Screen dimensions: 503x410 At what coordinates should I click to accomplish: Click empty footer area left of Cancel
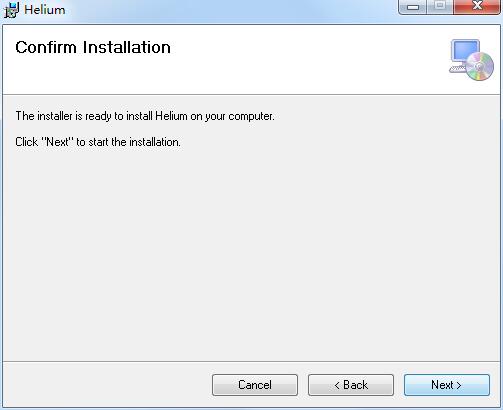tap(107, 385)
